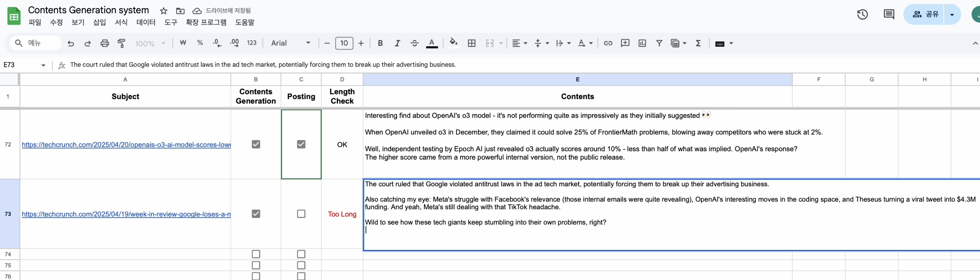Check the Posting checkbox in row 73
Screen dimensions: 980x280
point(301,214)
